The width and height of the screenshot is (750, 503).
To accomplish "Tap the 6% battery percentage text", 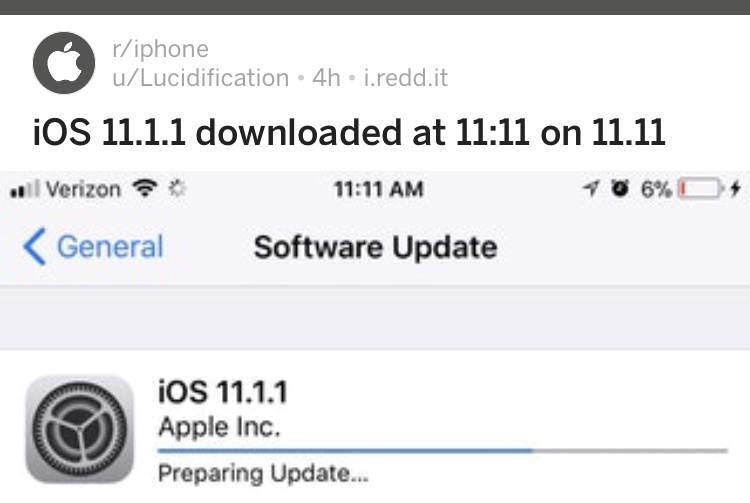I will (656, 189).
